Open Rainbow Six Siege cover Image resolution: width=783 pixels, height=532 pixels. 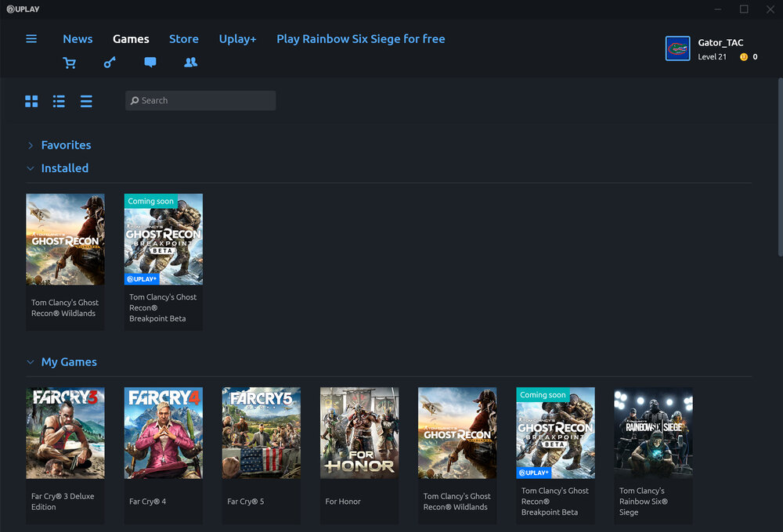[653, 433]
